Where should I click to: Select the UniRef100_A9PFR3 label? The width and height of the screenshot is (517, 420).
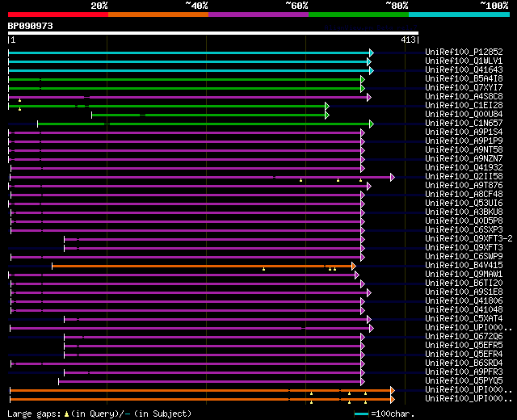(464, 372)
